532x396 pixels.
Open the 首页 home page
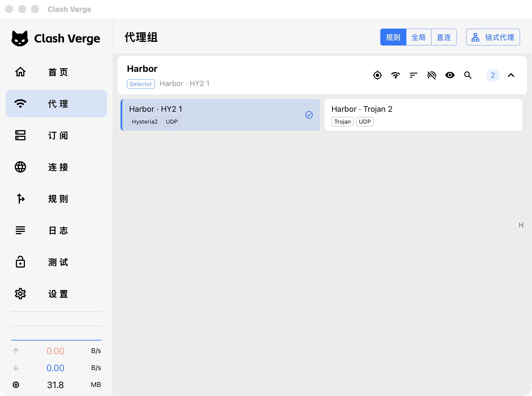56,72
